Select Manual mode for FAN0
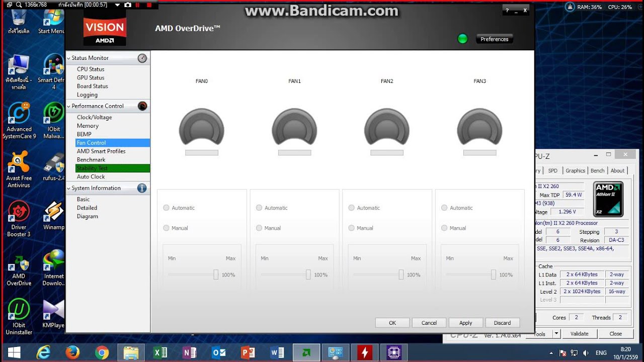The image size is (644, 362). [167, 228]
